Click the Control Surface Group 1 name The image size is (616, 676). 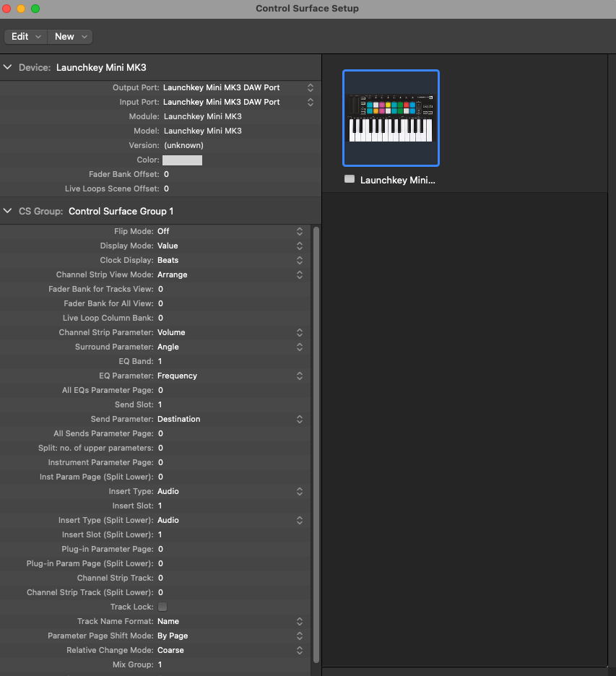[121, 211]
